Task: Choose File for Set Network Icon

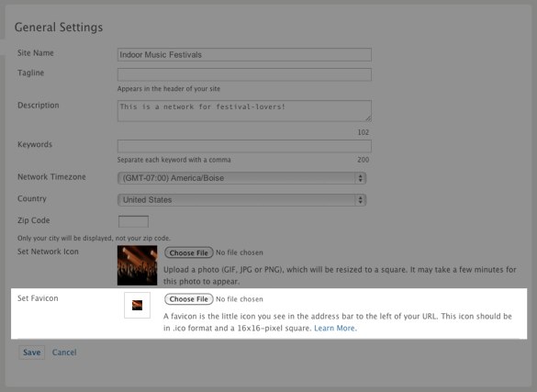Action: (x=189, y=252)
